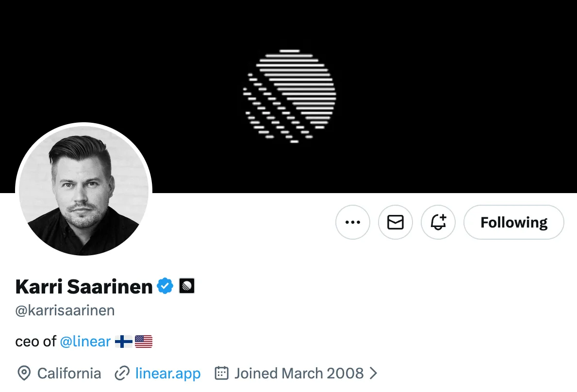Viewport: 577px width, 392px height.
Task: Click the location pin icon
Action: point(23,374)
